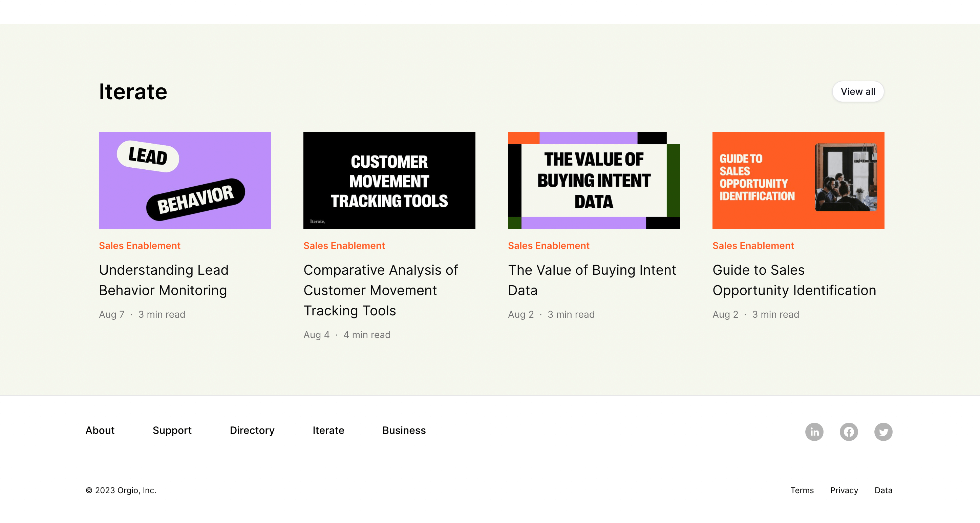Open the LinkedIn social icon
Image resolution: width=980 pixels, height=523 pixels.
(x=814, y=432)
